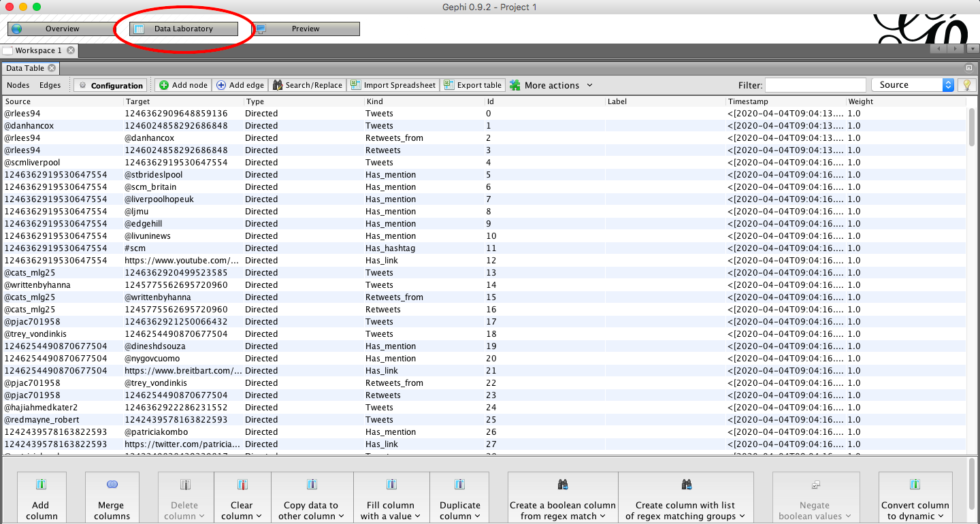Expand the More actions menu

pyautogui.click(x=551, y=85)
